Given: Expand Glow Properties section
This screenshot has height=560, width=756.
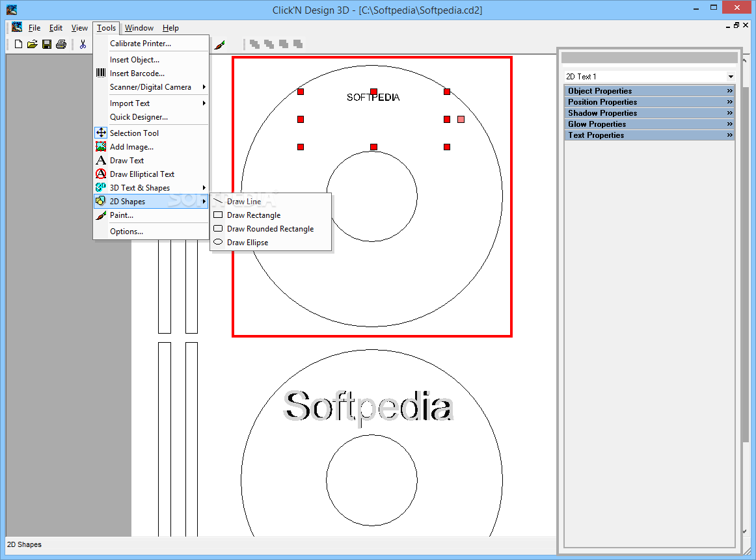Looking at the screenshot, I should tap(649, 124).
